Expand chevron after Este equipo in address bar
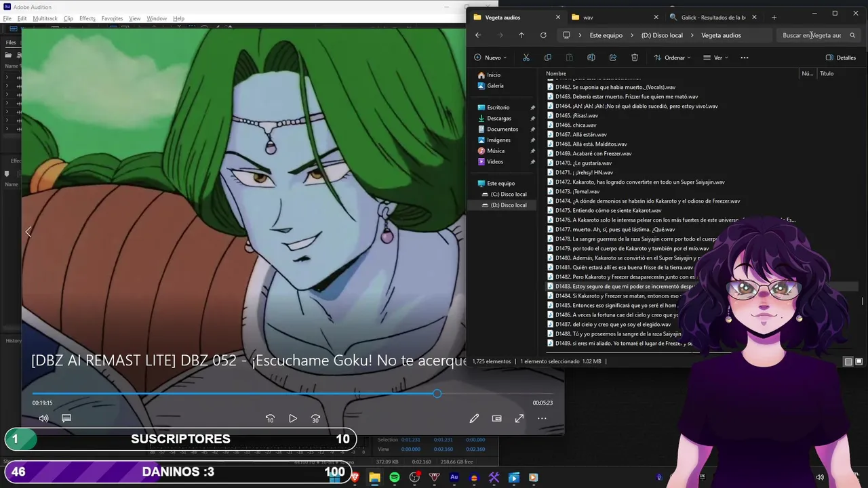 pyautogui.click(x=632, y=35)
